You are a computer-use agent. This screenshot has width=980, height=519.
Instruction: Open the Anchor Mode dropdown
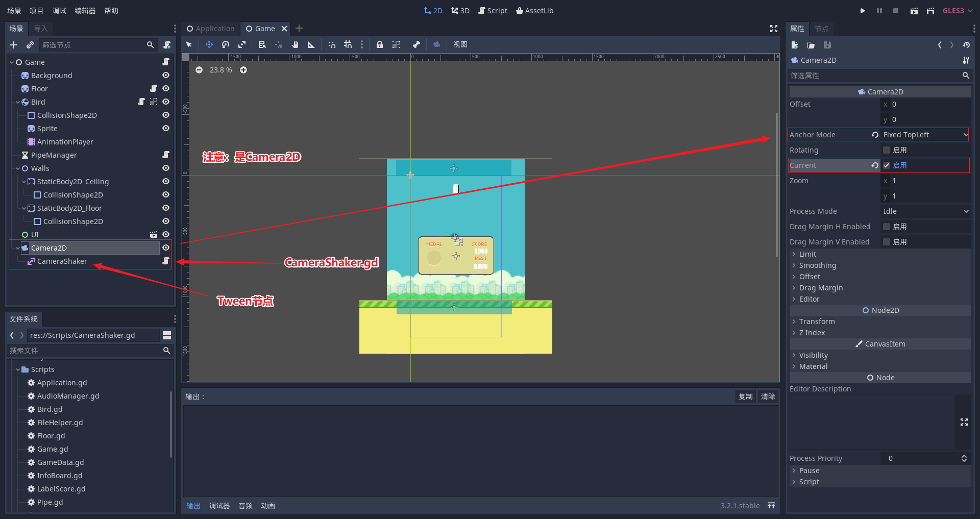click(925, 135)
